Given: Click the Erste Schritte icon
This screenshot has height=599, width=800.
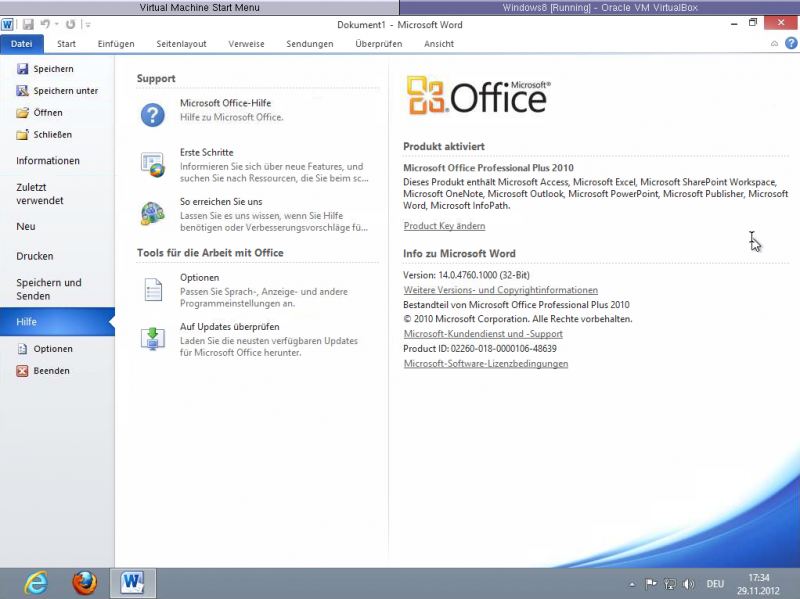Looking at the screenshot, I should 153,164.
